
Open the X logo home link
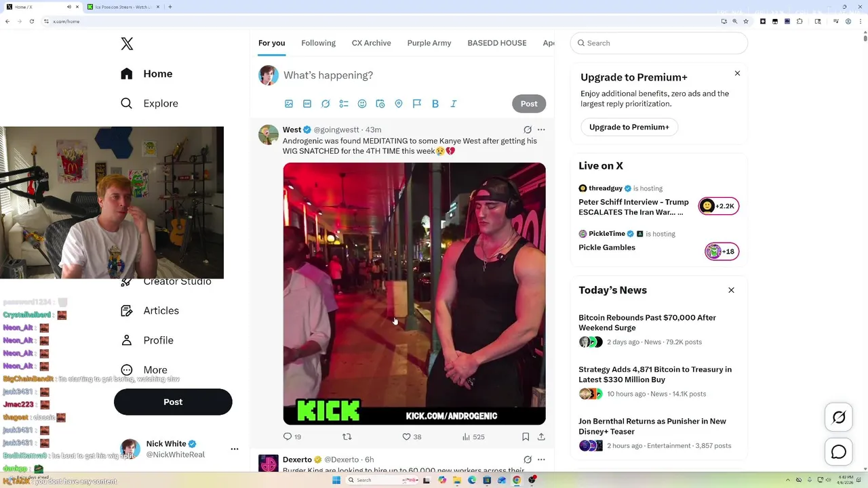127,44
